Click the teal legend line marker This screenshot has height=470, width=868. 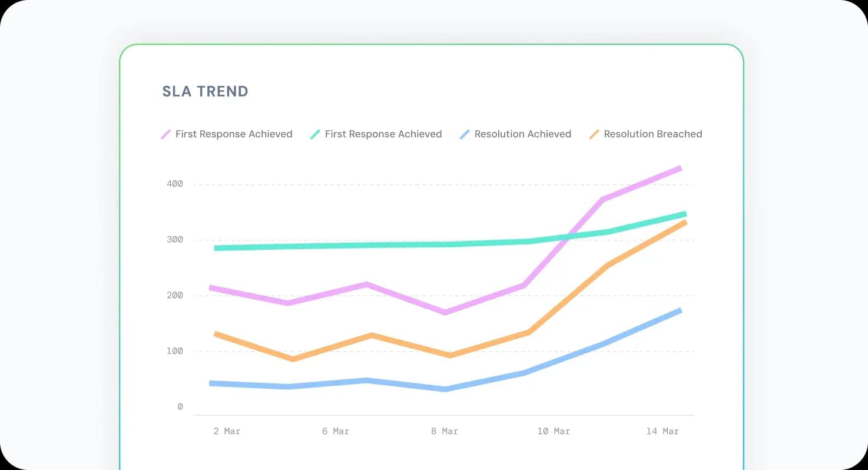tap(316, 134)
